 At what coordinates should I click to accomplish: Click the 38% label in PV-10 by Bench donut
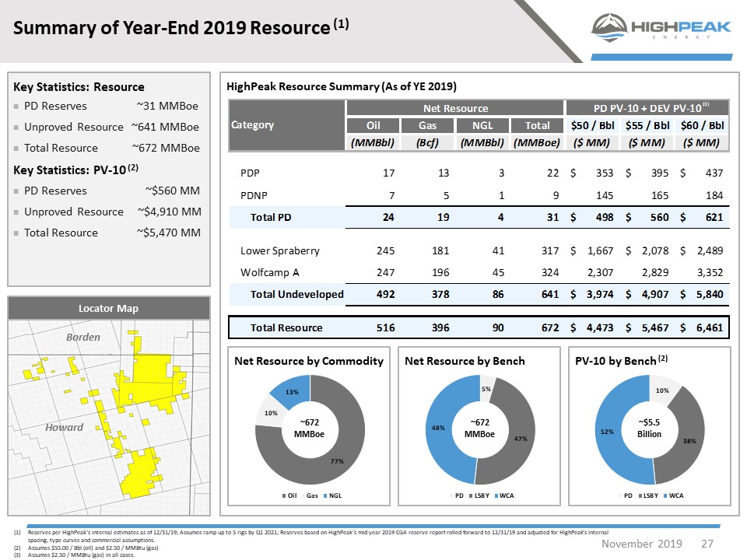[689, 441]
